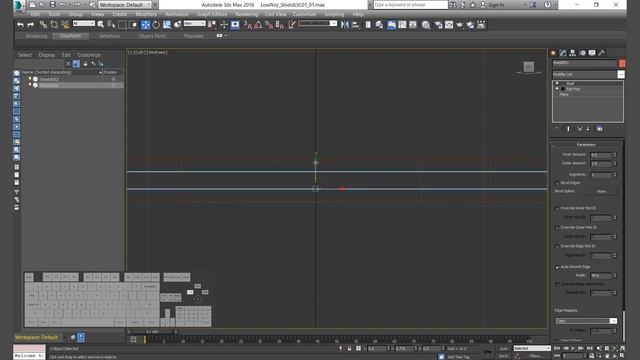The height and width of the screenshot is (360, 640).
Task: Activate the Select and Rotate tool
Action: coord(156,25)
